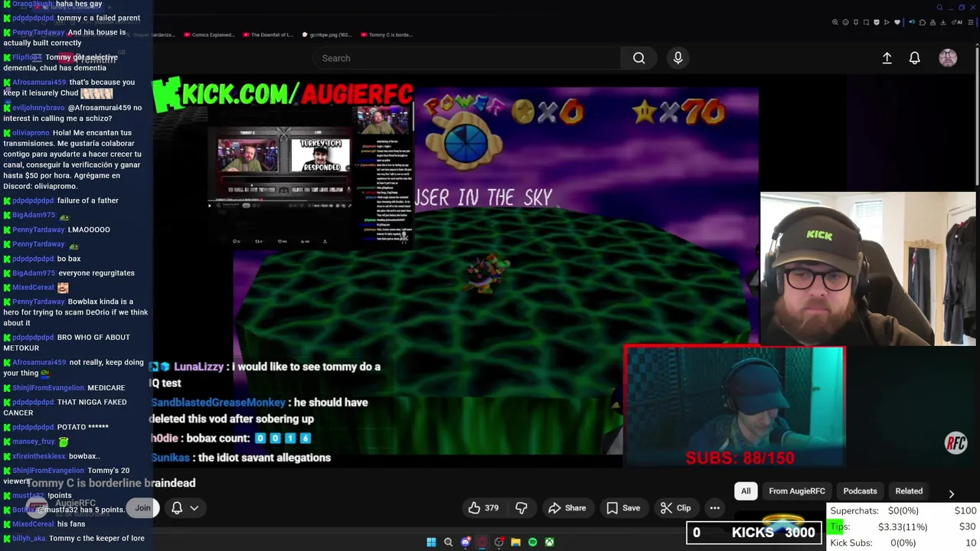This screenshot has height=551, width=980.
Task: Switch to gcmtqw.png browser tab
Action: (328, 34)
